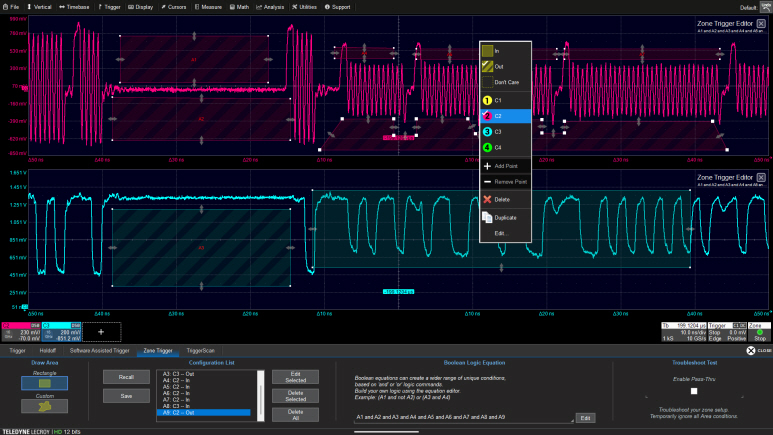773x435 pixels.
Task: Switch to the Zone Trigger tab
Action: click(158, 351)
